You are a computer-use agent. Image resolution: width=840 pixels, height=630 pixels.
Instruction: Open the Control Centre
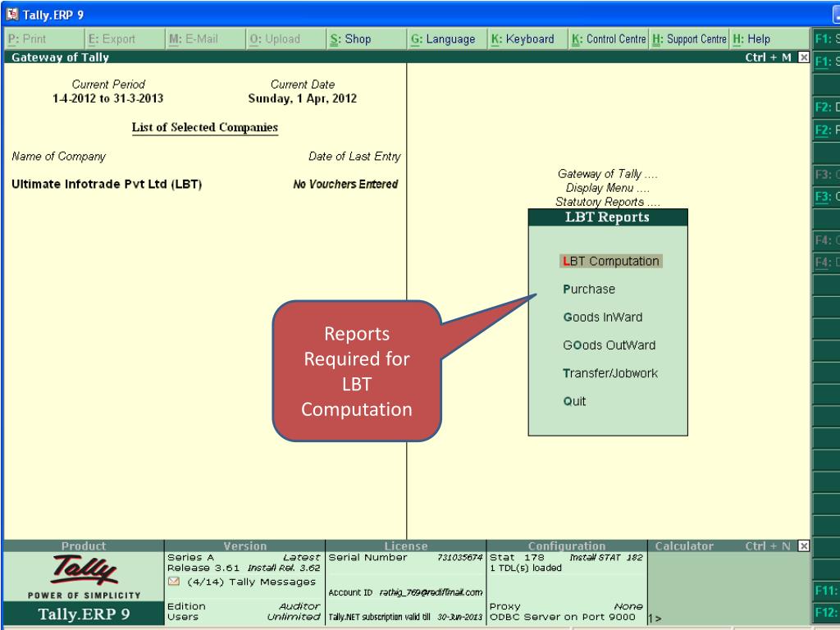coord(608,39)
